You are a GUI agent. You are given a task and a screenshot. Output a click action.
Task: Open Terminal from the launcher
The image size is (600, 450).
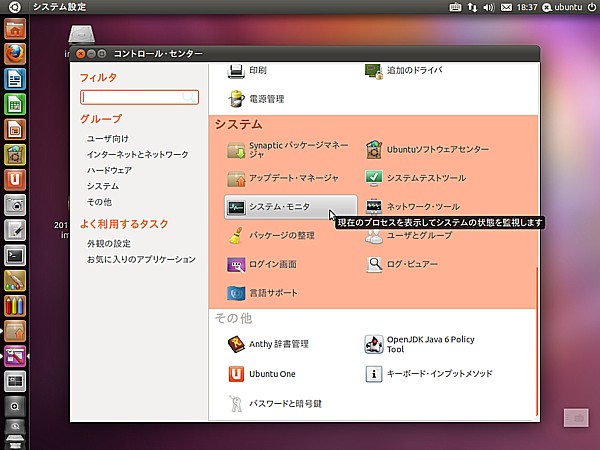coord(15,256)
